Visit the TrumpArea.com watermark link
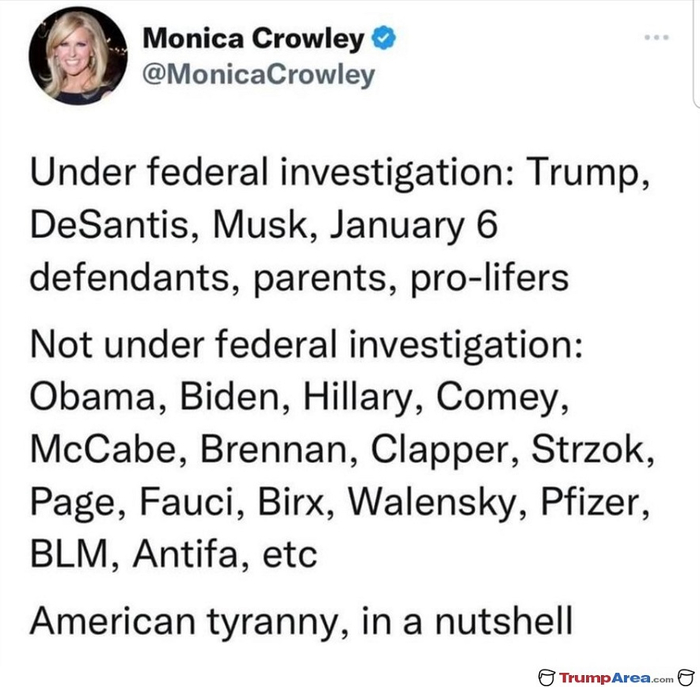Viewport: 700px width, 687px height. [615, 678]
